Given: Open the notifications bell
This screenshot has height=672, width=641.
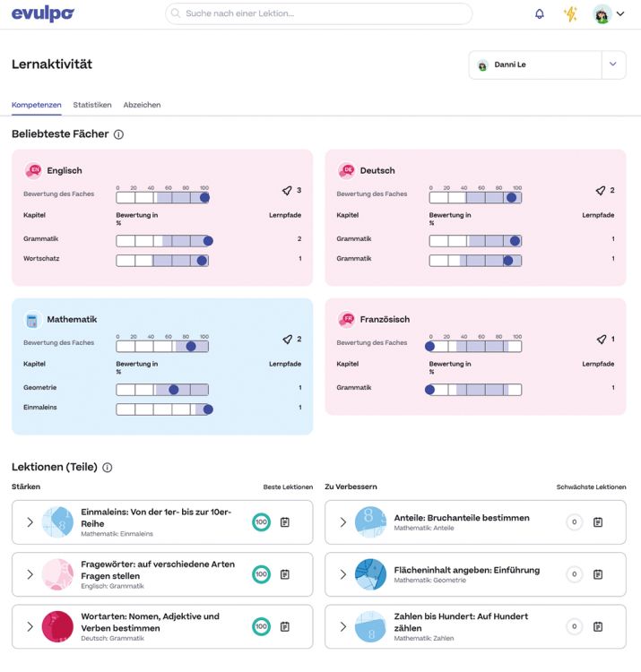Looking at the screenshot, I should point(540,13).
